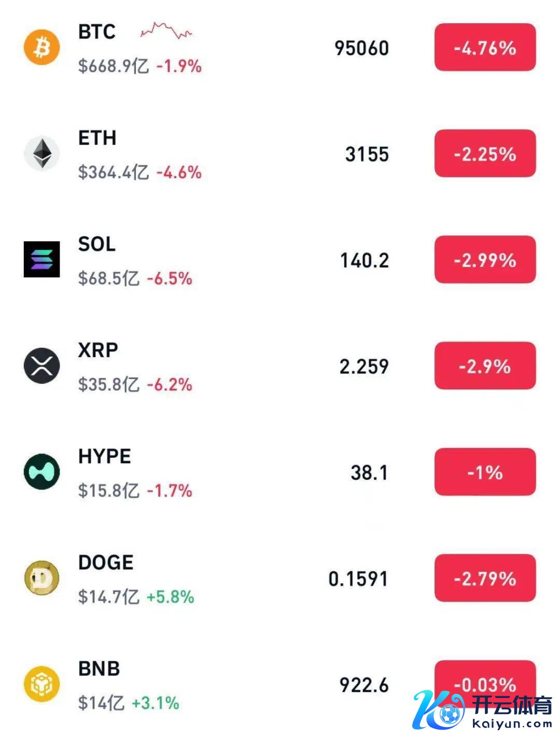Click BTC's -4.76% change button

point(485,48)
